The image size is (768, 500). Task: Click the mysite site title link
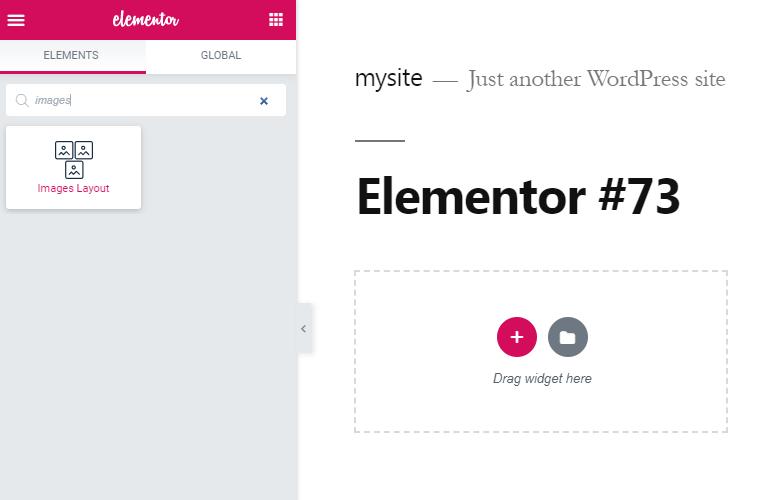[x=388, y=78]
